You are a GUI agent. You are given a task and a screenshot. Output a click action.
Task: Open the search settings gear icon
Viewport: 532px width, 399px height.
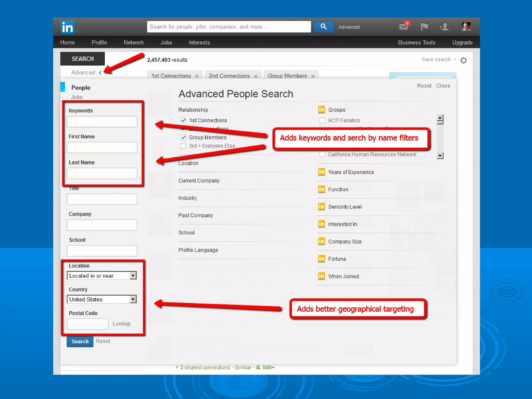click(x=463, y=60)
